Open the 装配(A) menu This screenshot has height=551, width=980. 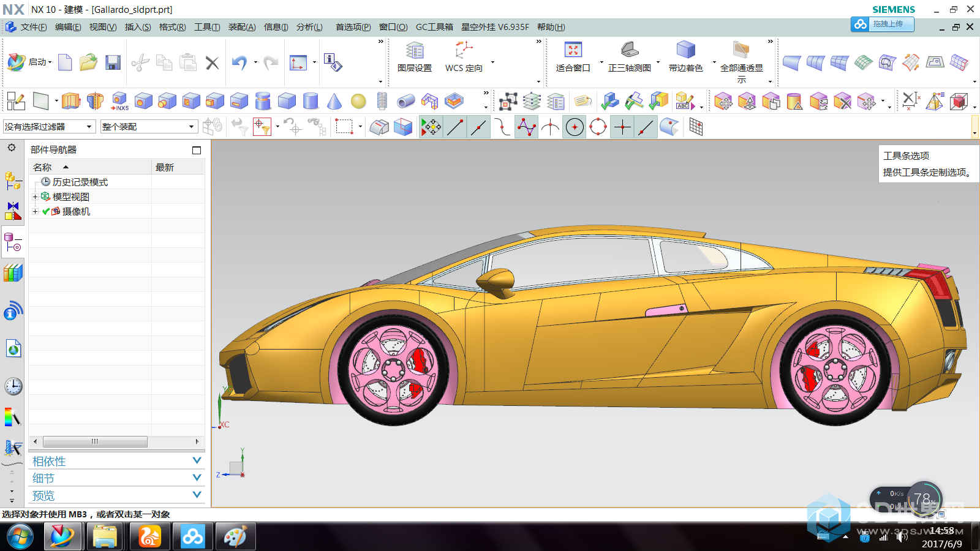(242, 27)
